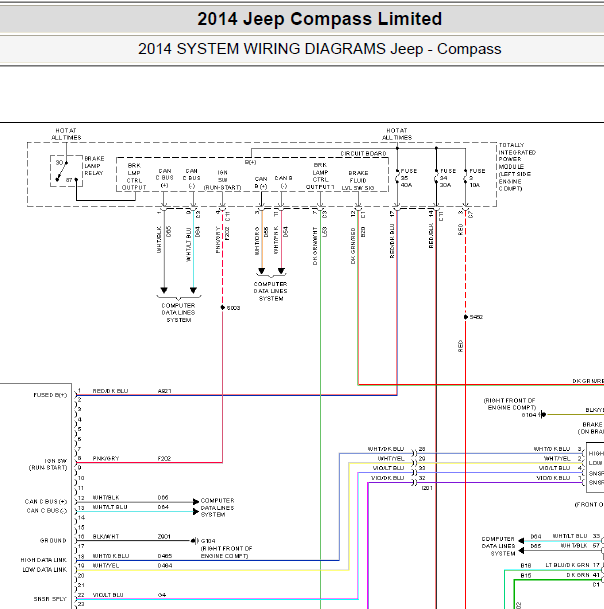Select horizontal 'PNK/GRY' wire label at pin 8
The height and width of the screenshot is (609, 604).
(x=106, y=458)
